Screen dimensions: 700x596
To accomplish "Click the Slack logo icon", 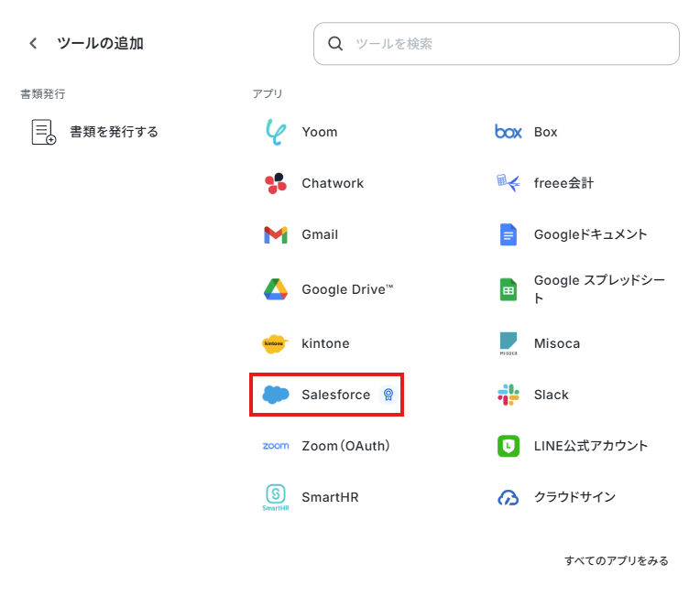I will click(x=508, y=395).
